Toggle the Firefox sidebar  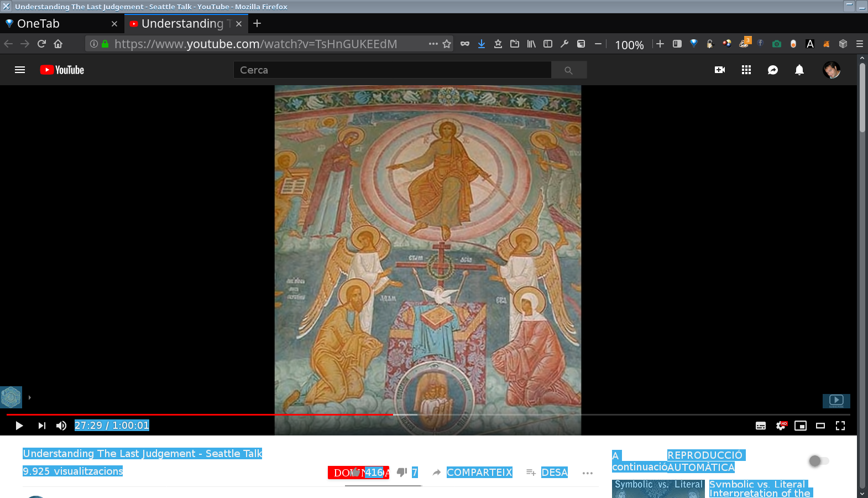pyautogui.click(x=548, y=44)
